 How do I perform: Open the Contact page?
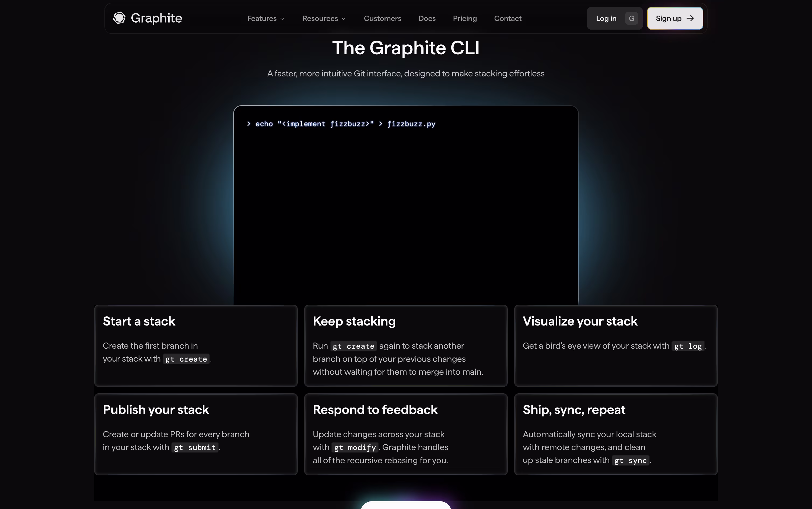(x=507, y=19)
